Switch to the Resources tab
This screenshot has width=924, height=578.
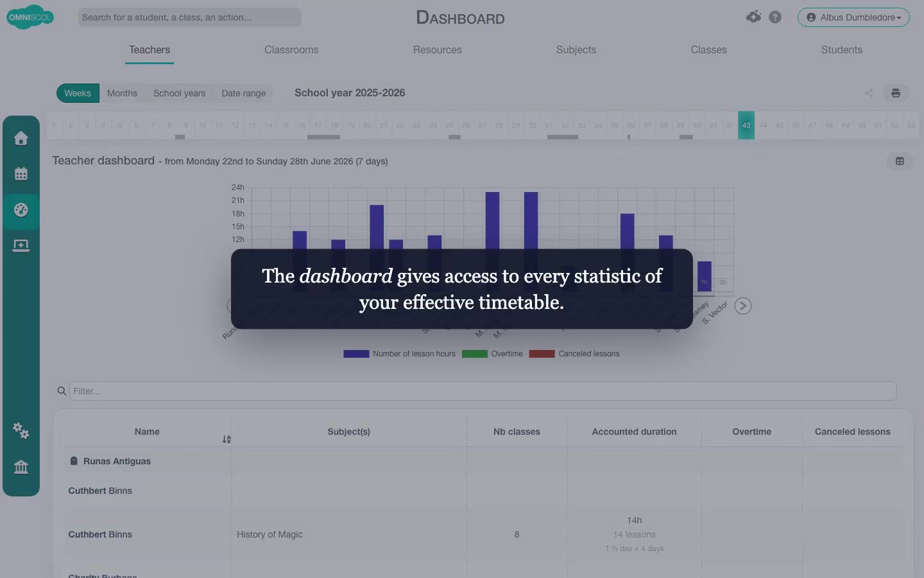438,50
